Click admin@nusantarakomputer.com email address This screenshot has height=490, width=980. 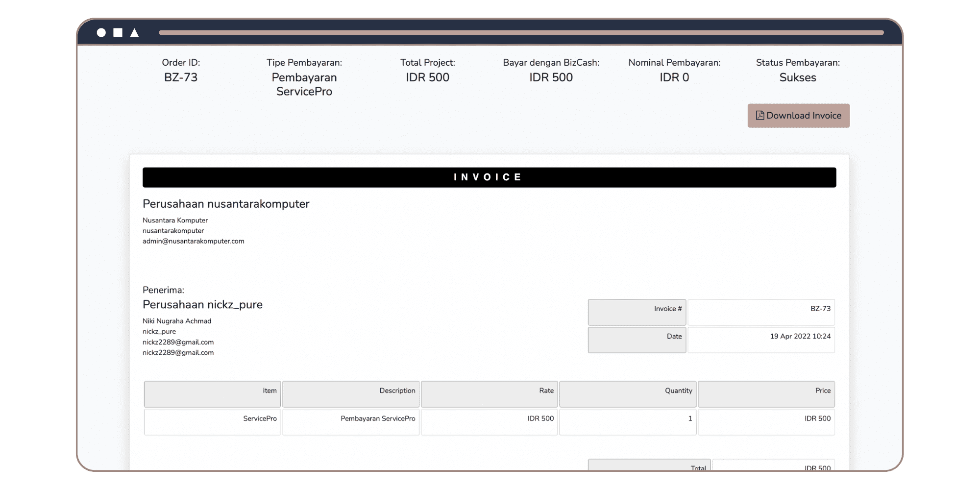pos(194,241)
